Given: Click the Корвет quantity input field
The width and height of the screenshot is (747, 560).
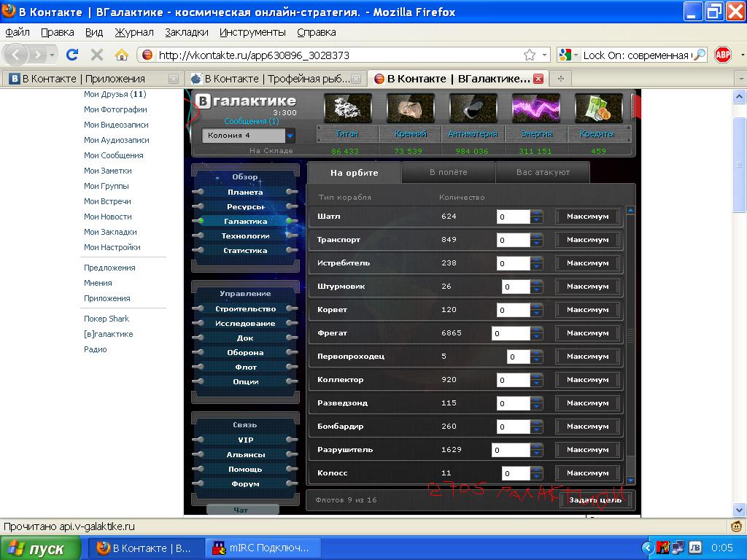Looking at the screenshot, I should tap(513, 310).
